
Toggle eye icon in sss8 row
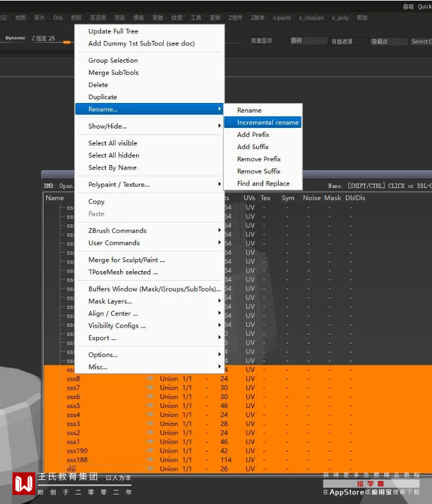coord(150,379)
